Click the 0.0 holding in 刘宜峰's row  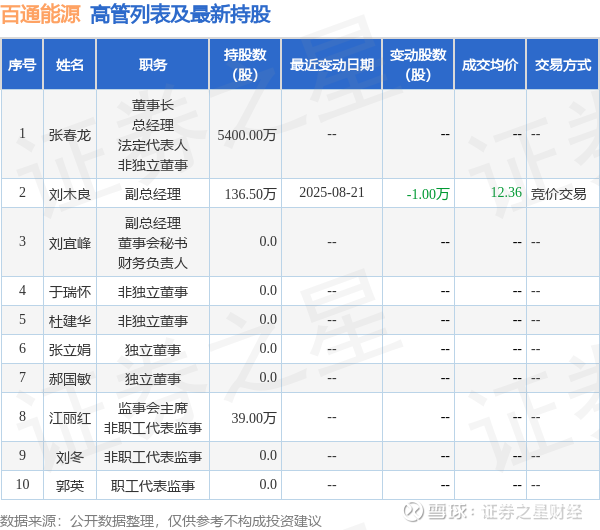268,241
